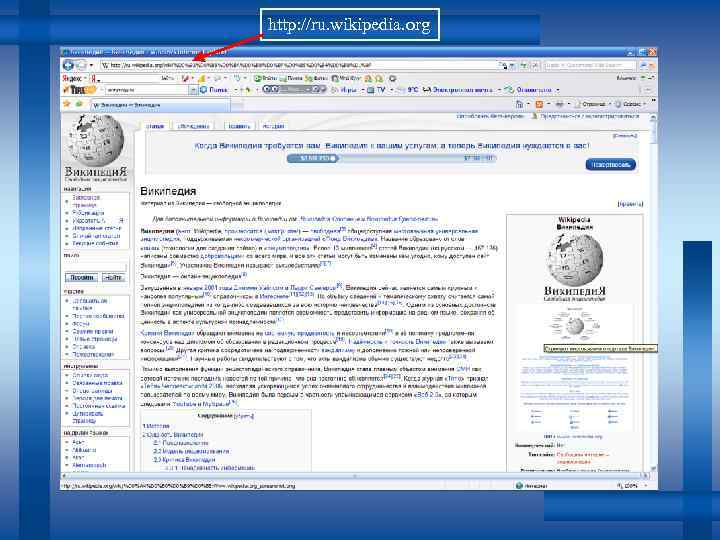The height and width of the screenshot is (540, 720).
Task: Click the Add to Favorites icon
Action: pyautogui.click(x=79, y=104)
